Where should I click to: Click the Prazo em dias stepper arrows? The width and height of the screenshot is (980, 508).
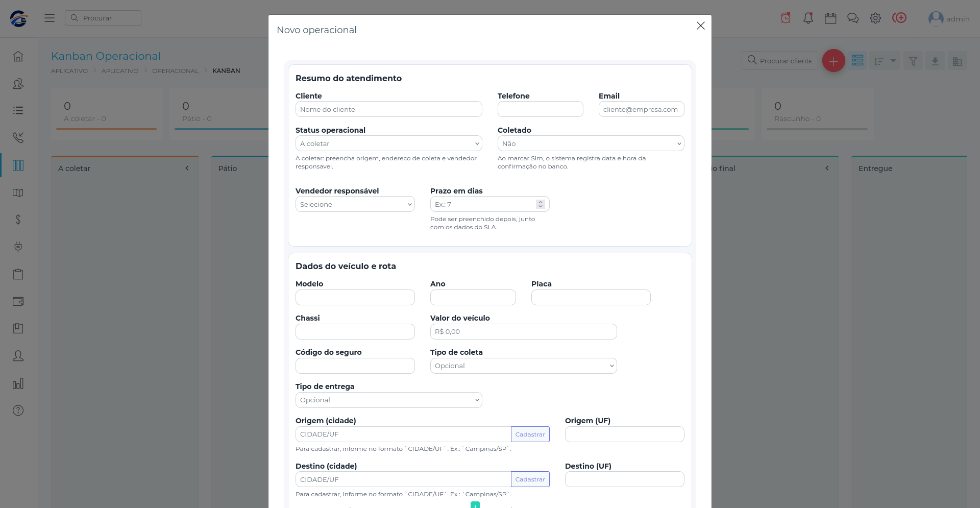pyautogui.click(x=541, y=204)
